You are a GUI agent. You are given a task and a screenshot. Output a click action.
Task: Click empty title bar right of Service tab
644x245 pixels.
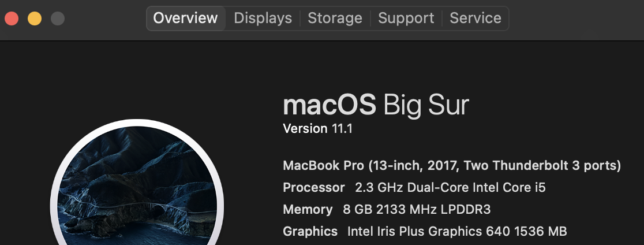click(577, 18)
